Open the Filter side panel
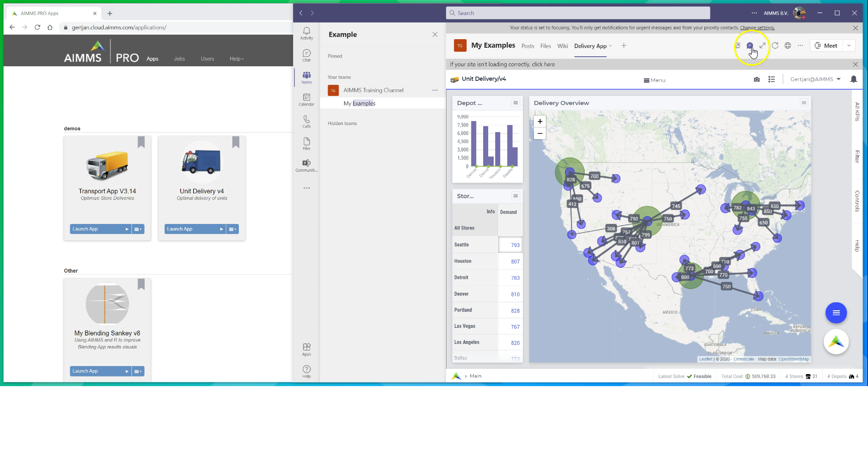This screenshot has height=473, width=868. click(857, 156)
